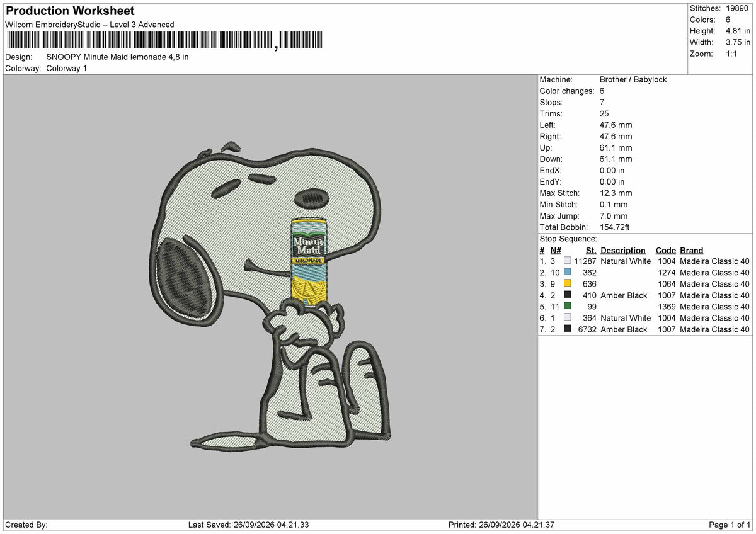Click the 'Page 1 of 1' footer text

730,525
